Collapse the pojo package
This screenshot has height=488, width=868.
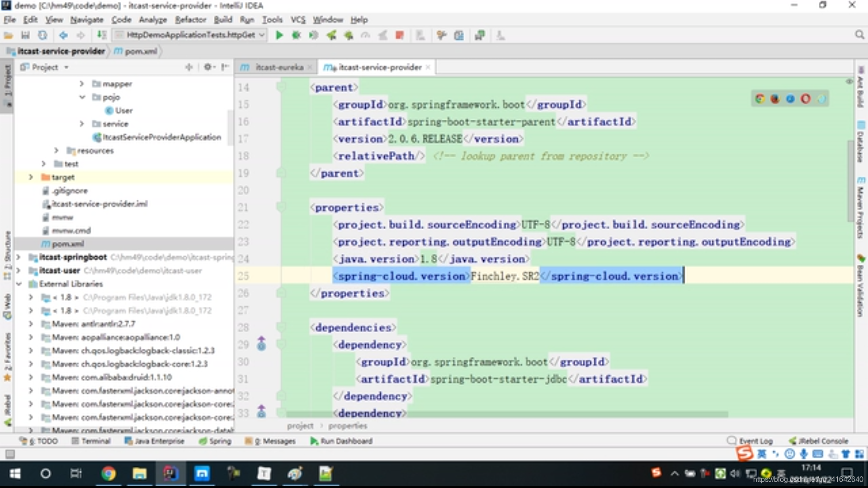click(x=82, y=97)
